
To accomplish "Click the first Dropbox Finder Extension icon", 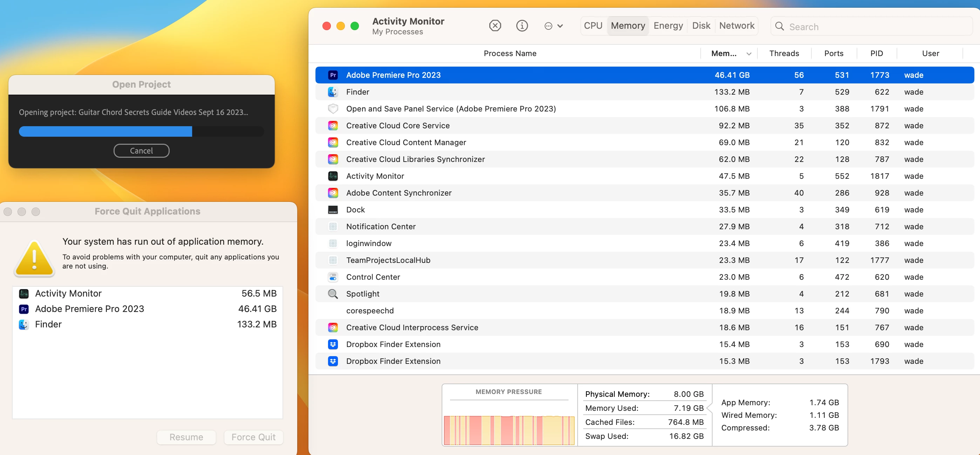I will pos(333,344).
